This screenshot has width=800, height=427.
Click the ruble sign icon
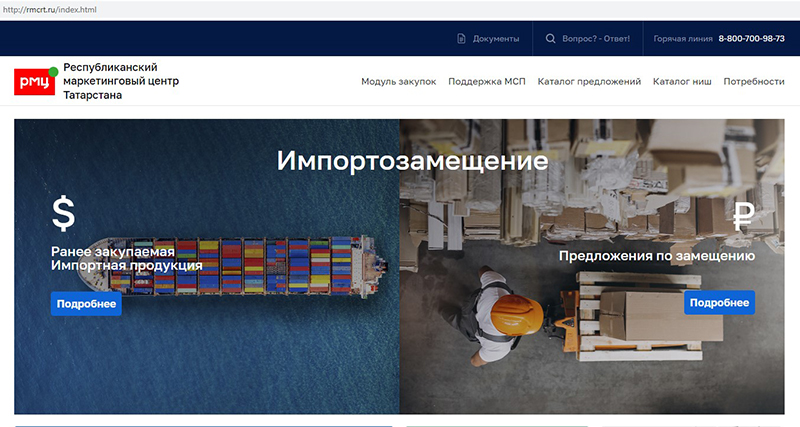pos(743,217)
